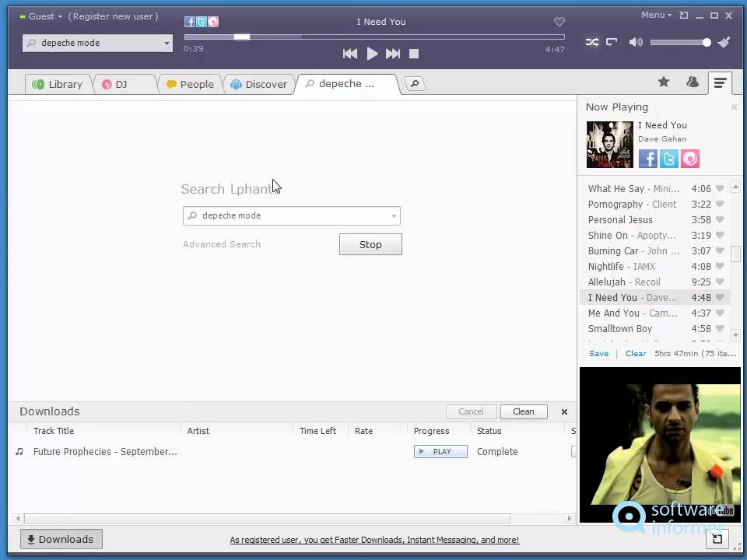747x560 pixels.
Task: Share on Facebook in top player bar
Action: (190, 22)
